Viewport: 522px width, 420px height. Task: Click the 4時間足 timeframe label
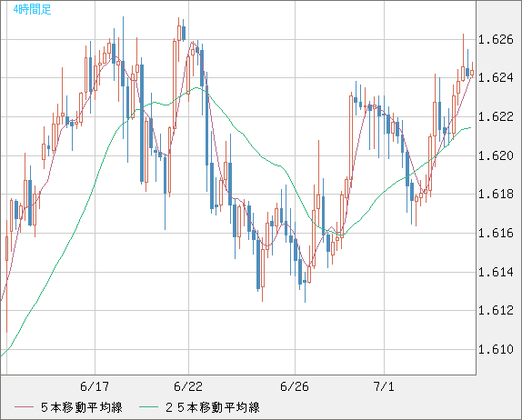coord(33,9)
